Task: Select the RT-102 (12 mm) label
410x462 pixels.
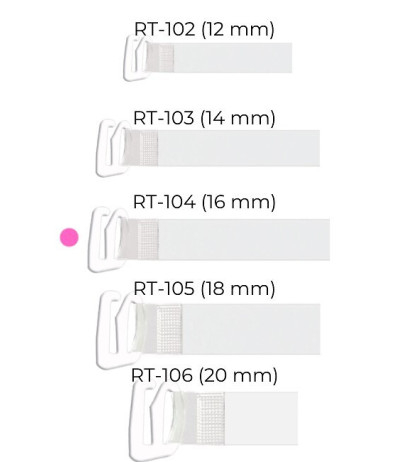Action: click(204, 29)
